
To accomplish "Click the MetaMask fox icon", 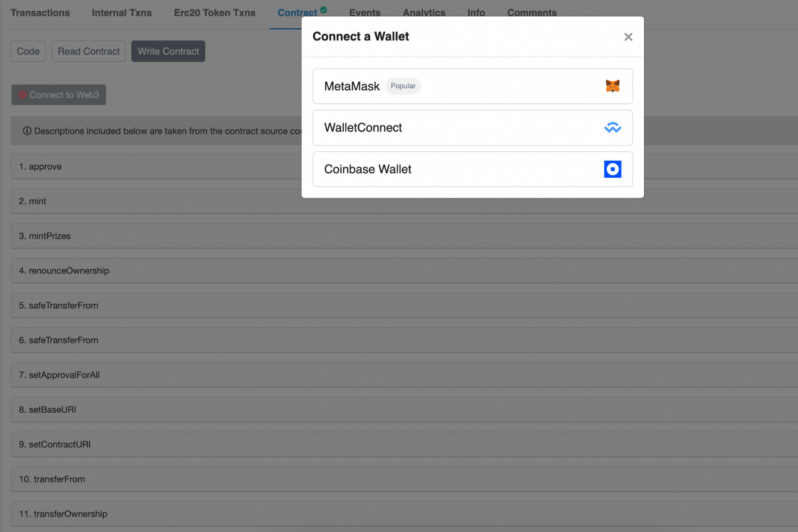I will coord(612,86).
